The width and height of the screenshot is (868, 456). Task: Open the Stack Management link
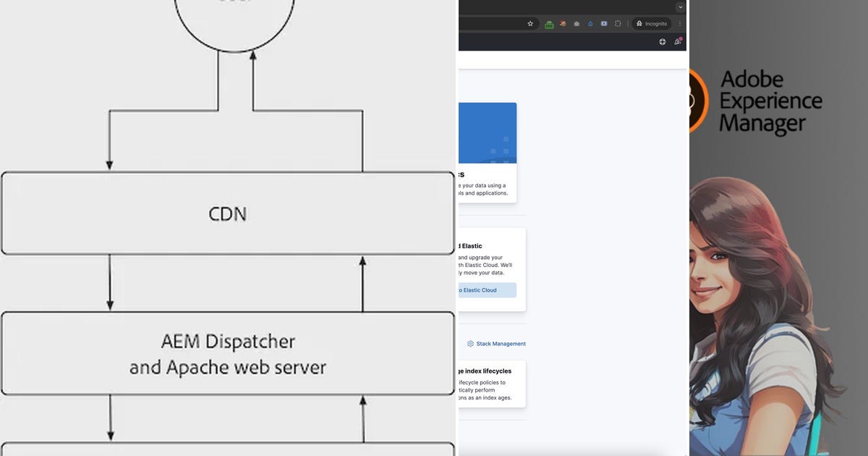501,343
